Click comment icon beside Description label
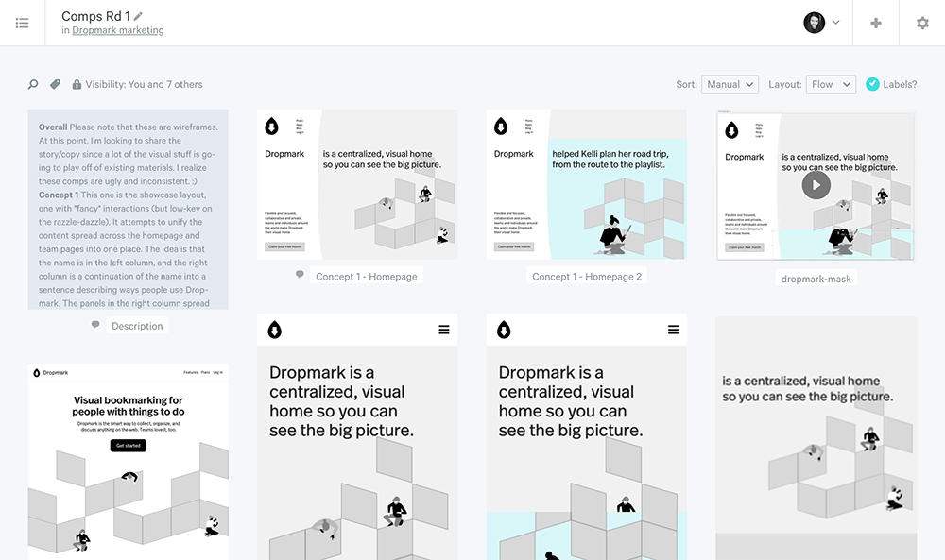The height and width of the screenshot is (560, 945). pyautogui.click(x=95, y=325)
